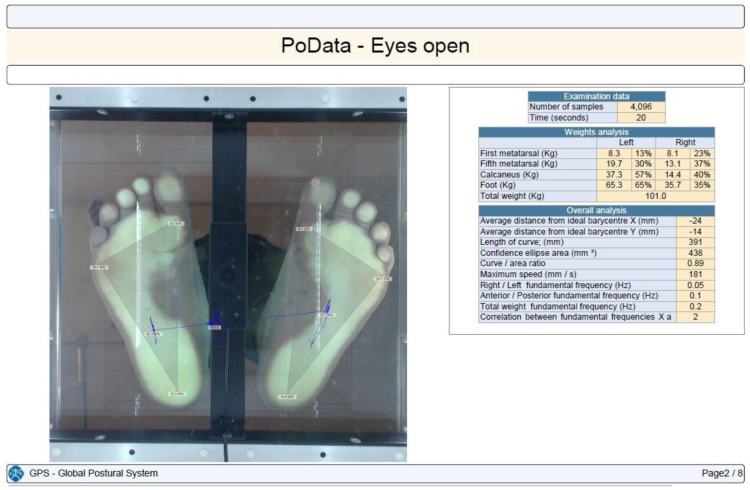Click the "First metatarsal (Kg)" row label
Image resolution: width=750 pixels, height=490 pixels.
518,154
